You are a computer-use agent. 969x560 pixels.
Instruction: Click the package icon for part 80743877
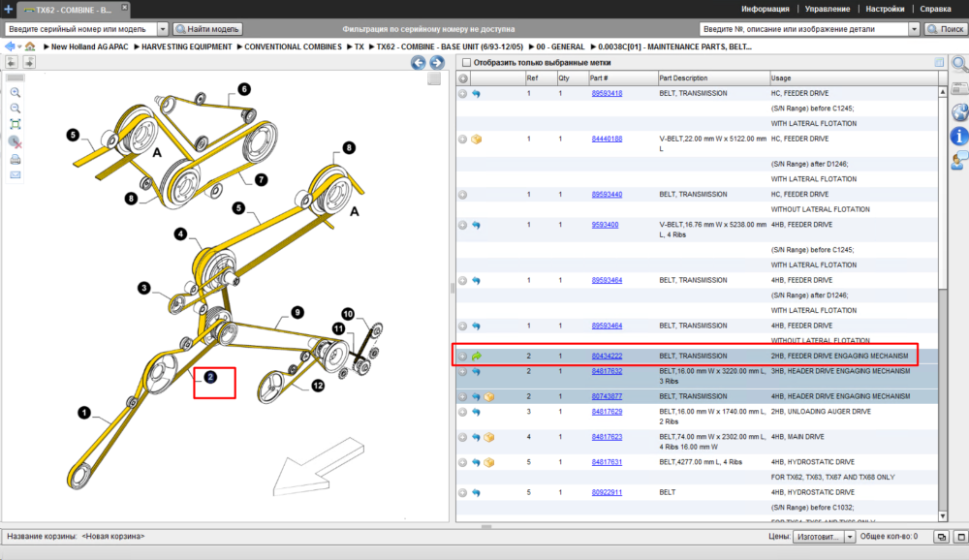click(489, 397)
